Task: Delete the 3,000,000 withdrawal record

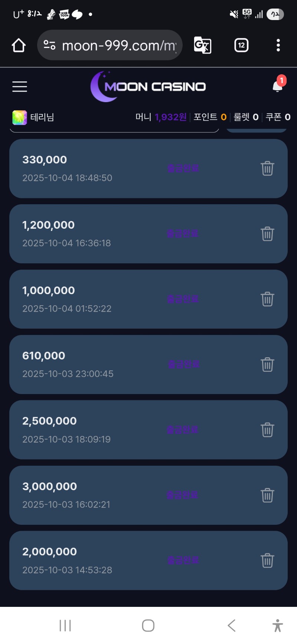Action: click(x=267, y=495)
